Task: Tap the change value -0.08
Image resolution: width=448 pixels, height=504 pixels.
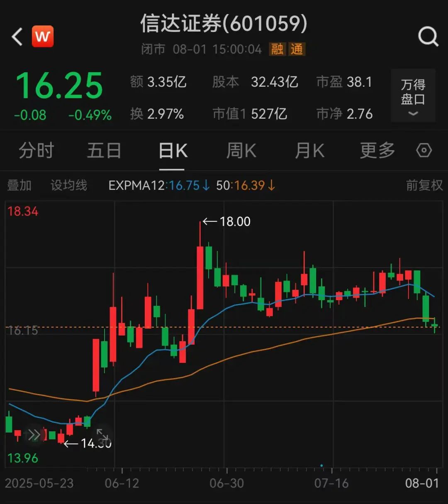Action: coord(30,115)
